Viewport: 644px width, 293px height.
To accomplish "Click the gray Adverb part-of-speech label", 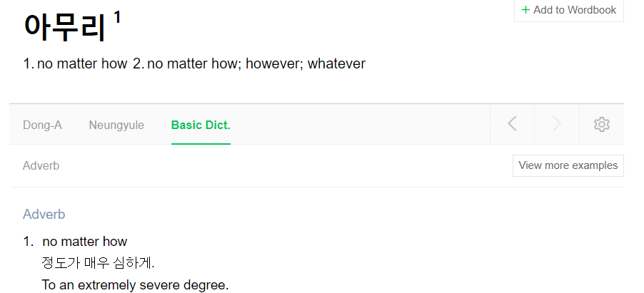I will coord(41,166).
